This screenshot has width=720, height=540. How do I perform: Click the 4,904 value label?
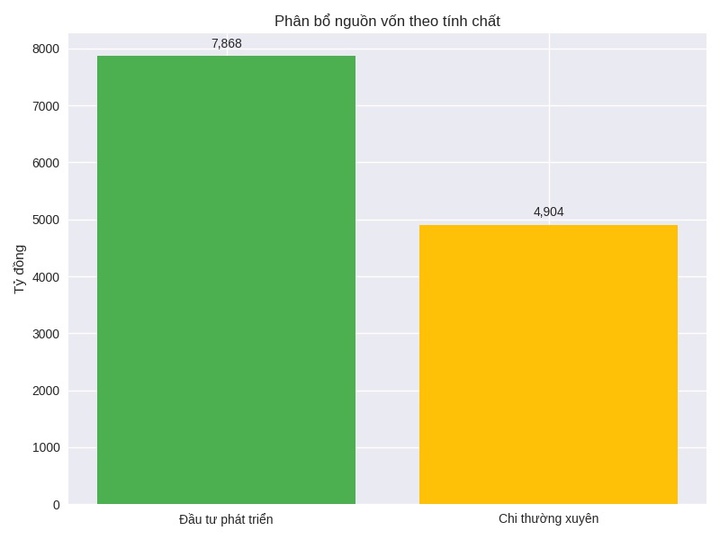548,212
